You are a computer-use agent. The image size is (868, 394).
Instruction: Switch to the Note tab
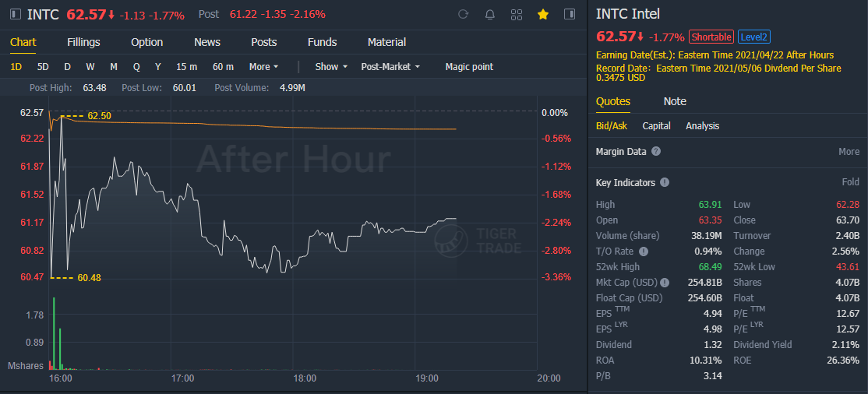[x=675, y=101]
